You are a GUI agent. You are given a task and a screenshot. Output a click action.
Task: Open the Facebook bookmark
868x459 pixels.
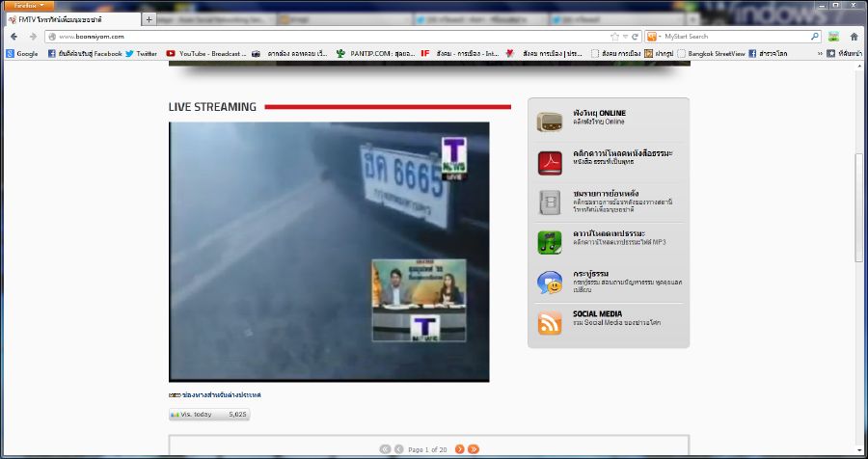(85, 54)
